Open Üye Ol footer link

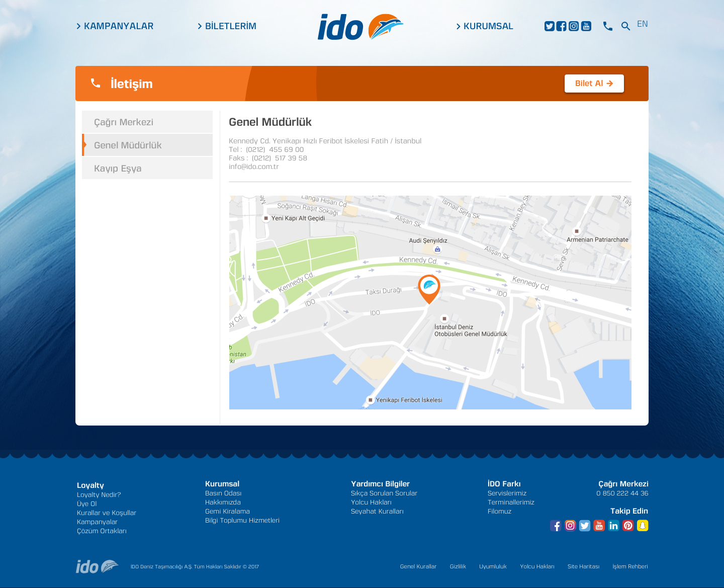(87, 504)
